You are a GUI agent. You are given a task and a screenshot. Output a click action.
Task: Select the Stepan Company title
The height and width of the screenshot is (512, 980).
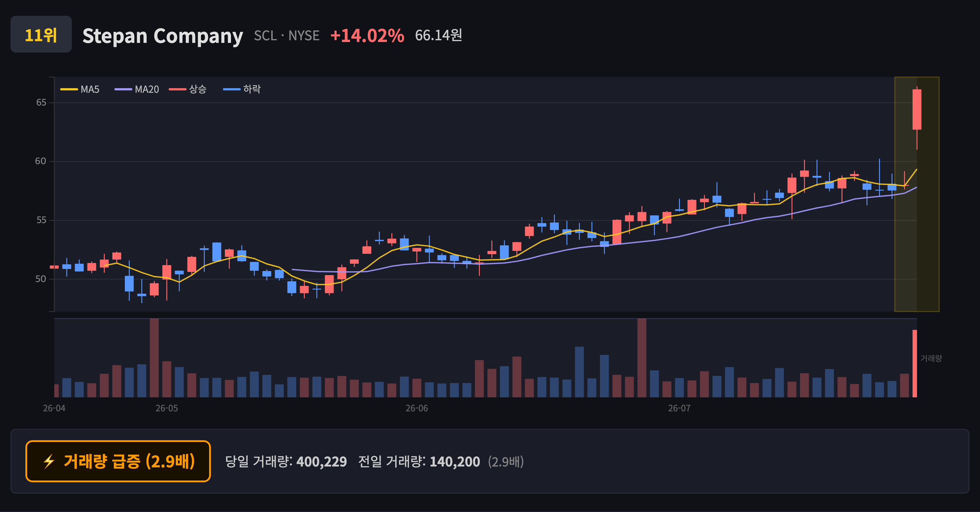[x=162, y=36]
